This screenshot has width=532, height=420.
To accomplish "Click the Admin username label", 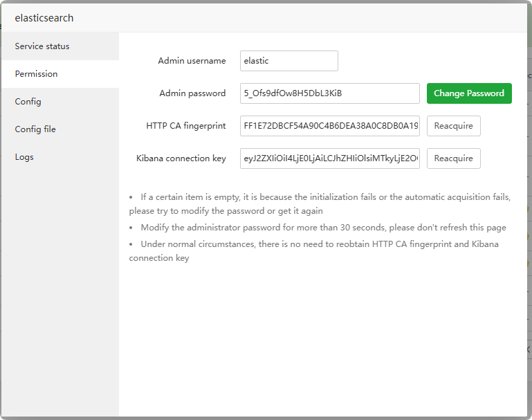I will coord(192,61).
